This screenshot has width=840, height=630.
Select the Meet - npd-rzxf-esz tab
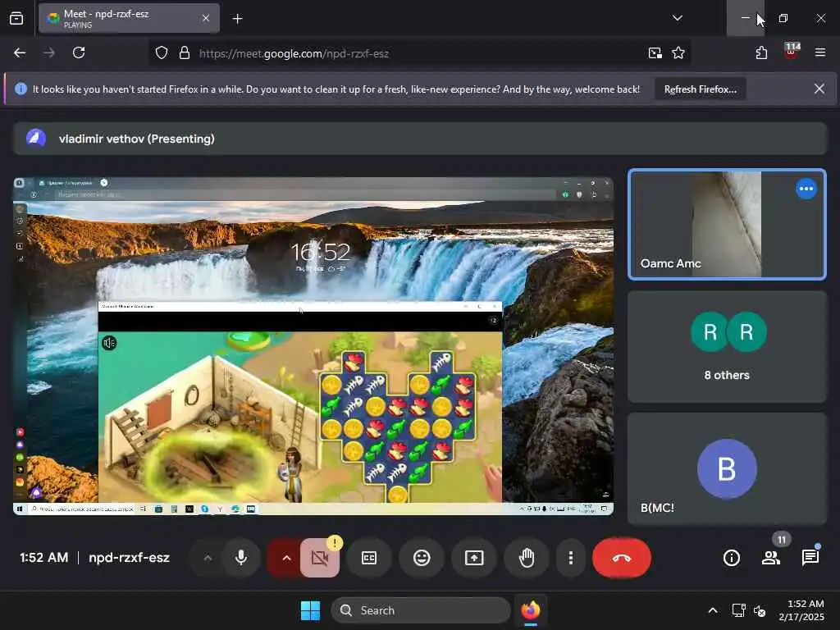tap(129, 19)
